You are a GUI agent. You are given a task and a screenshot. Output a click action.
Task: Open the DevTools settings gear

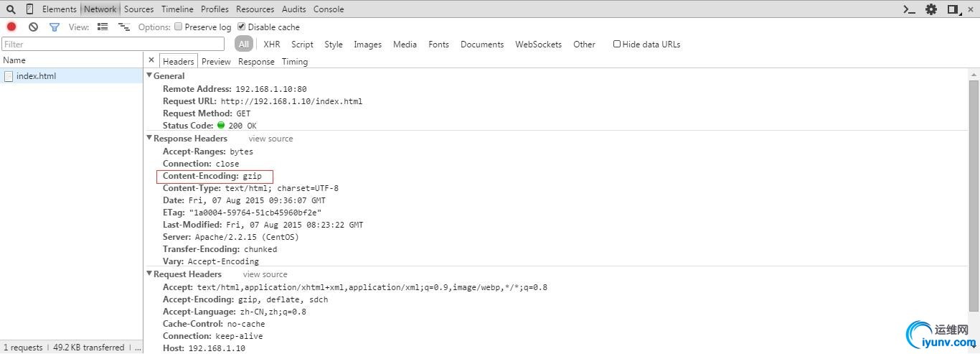[931, 9]
